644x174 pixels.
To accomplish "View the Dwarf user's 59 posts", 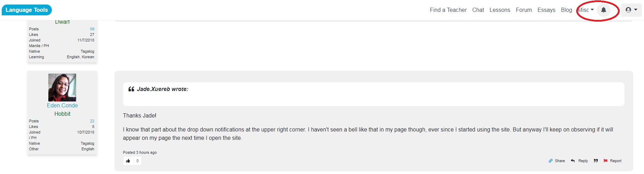I will 92,29.
